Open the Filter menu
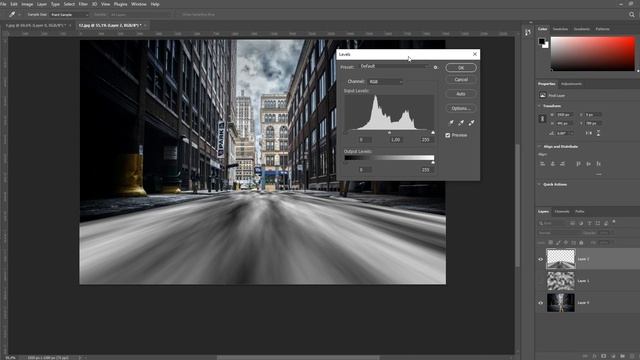This screenshot has height=360, width=640. (83, 4)
